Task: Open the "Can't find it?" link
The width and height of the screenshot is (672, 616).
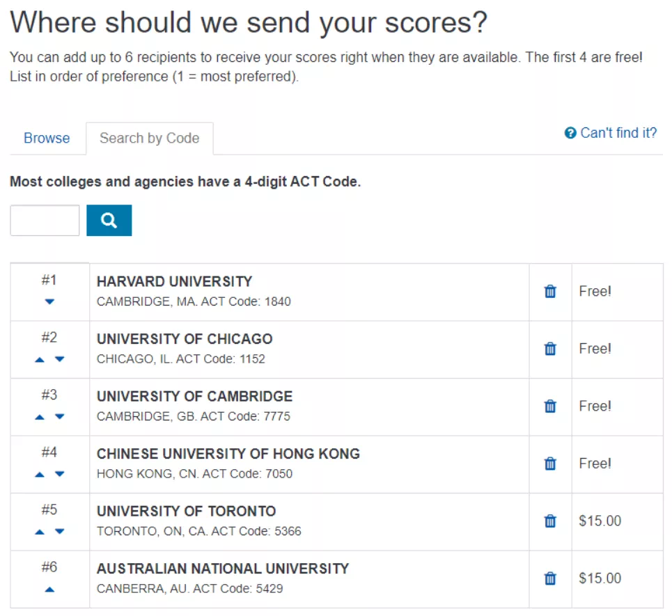Action: [x=618, y=133]
